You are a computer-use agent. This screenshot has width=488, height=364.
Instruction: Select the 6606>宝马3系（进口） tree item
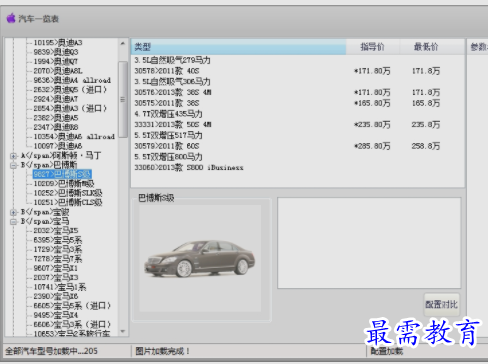point(72,324)
